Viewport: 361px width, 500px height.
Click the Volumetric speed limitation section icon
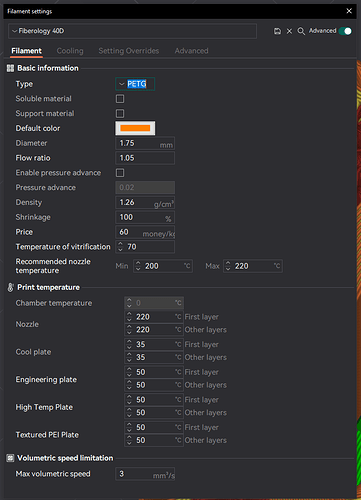[10, 458]
